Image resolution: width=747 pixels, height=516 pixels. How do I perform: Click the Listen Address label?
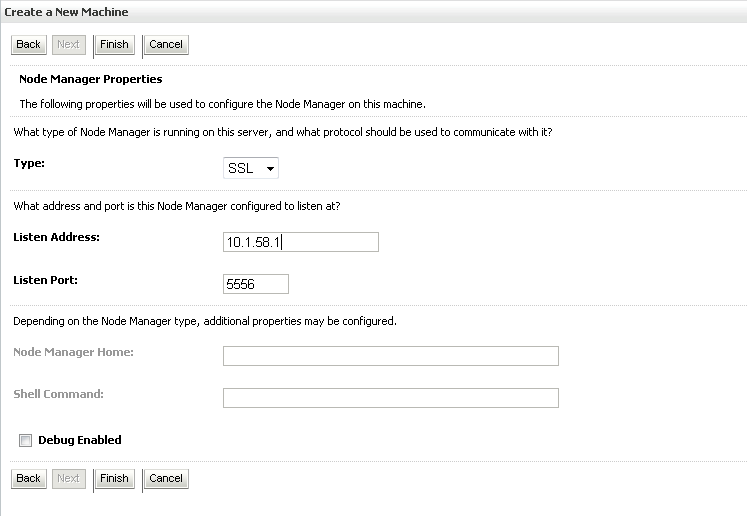pyautogui.click(x=56, y=237)
